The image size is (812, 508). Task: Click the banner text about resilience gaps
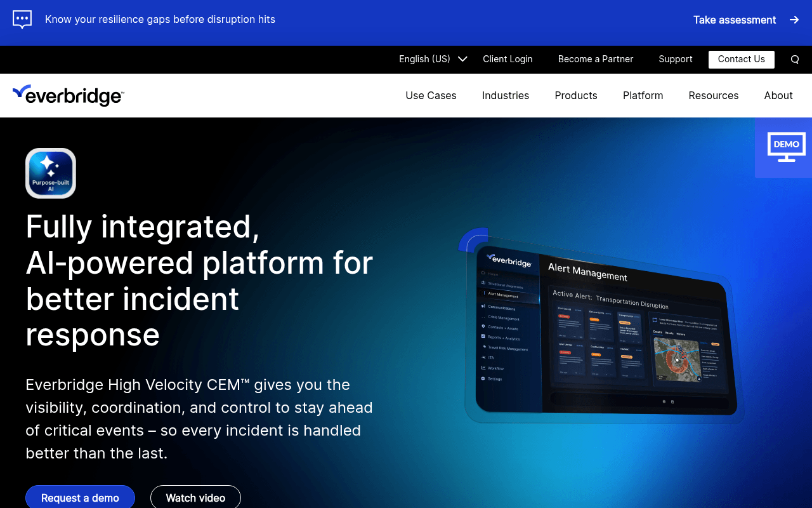click(160, 19)
